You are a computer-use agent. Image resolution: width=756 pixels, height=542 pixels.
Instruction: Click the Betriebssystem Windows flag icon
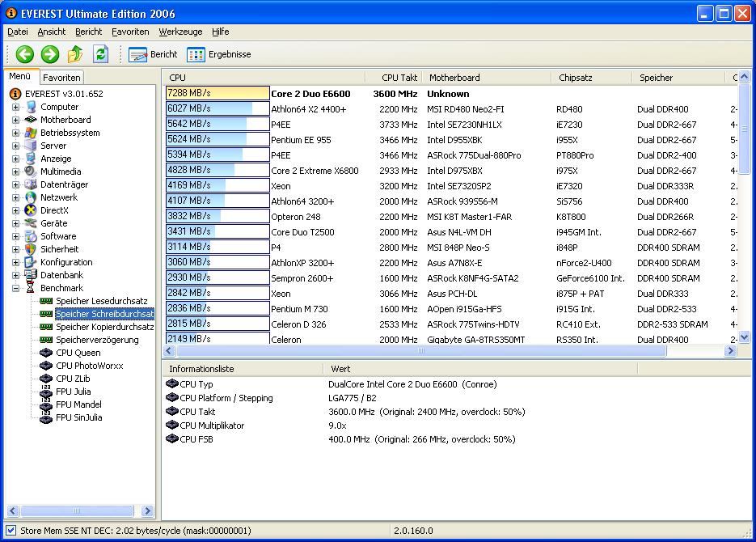coord(31,133)
